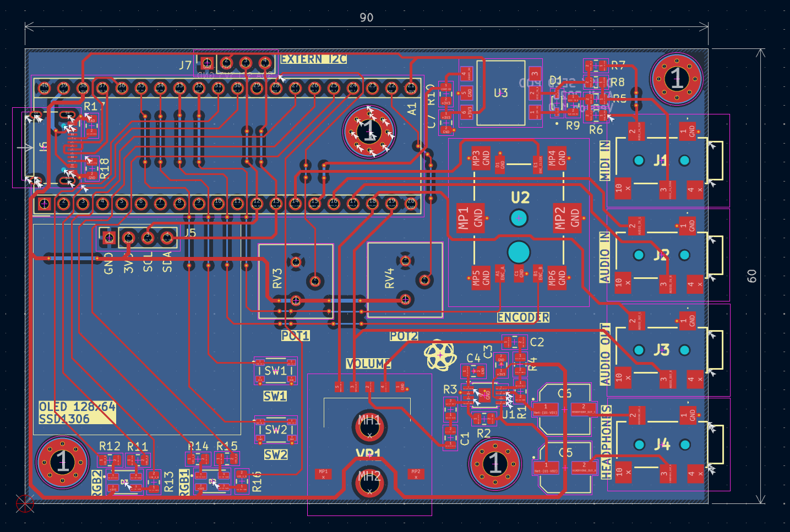Click the mounting hole left of C5
Viewport: 790px width, 532px height.
pyautogui.click(x=495, y=463)
